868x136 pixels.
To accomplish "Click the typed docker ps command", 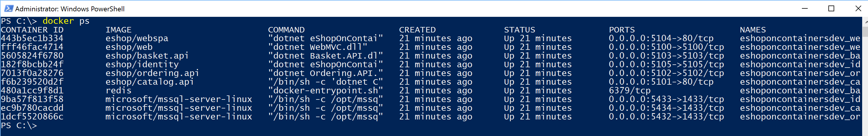I will click(66, 21).
